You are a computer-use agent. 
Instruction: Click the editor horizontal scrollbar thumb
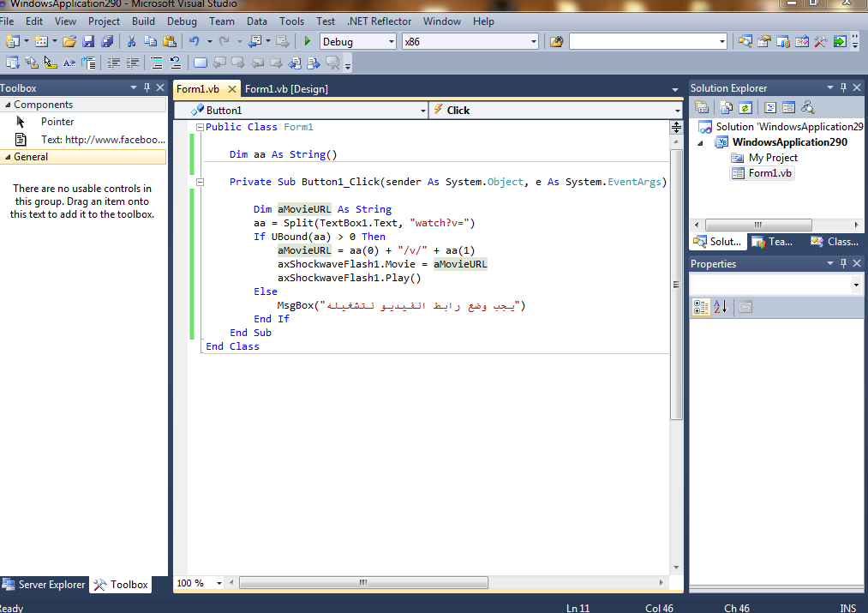point(363,583)
